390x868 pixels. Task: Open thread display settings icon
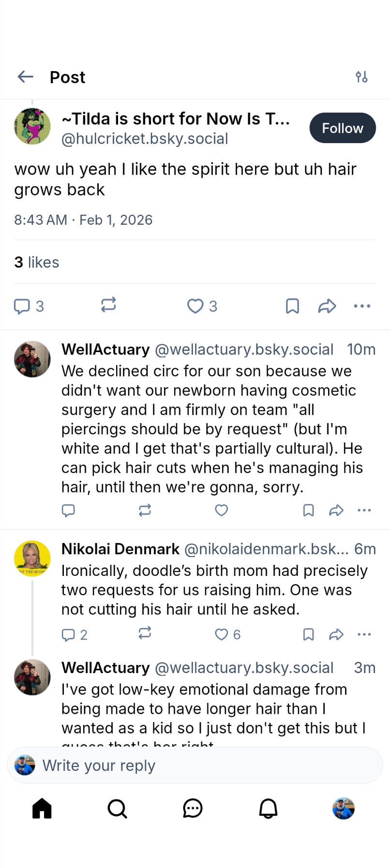pyautogui.click(x=361, y=77)
